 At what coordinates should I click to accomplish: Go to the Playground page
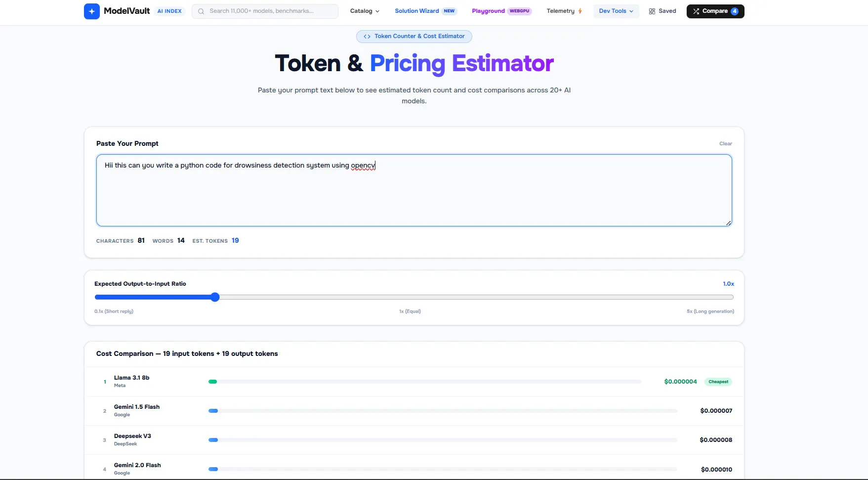click(488, 11)
